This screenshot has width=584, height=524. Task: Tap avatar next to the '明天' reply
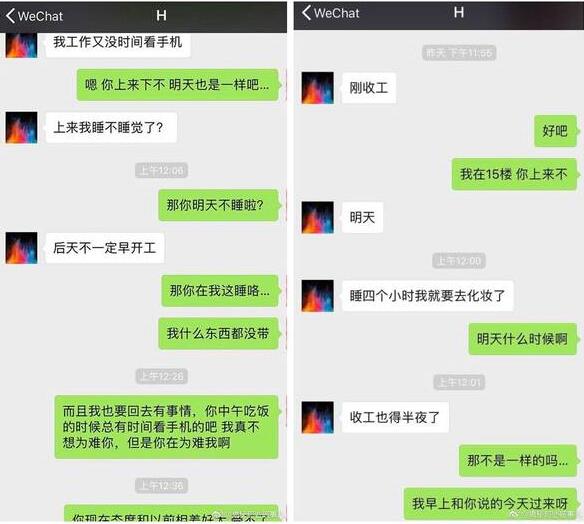tap(317, 217)
